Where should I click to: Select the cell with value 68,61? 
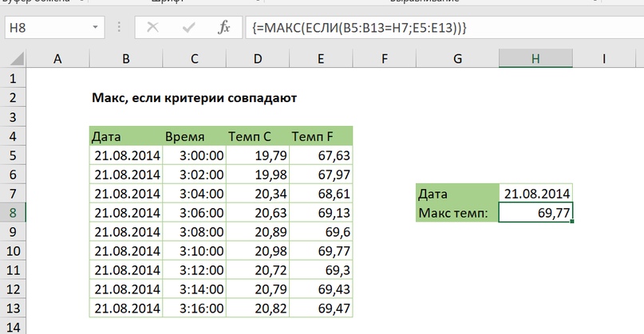(321, 193)
